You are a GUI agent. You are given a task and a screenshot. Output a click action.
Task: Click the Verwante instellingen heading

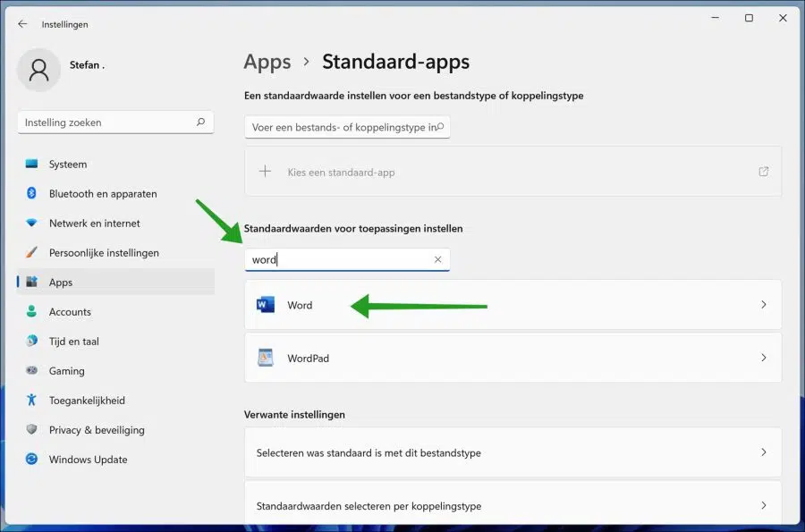click(x=294, y=415)
